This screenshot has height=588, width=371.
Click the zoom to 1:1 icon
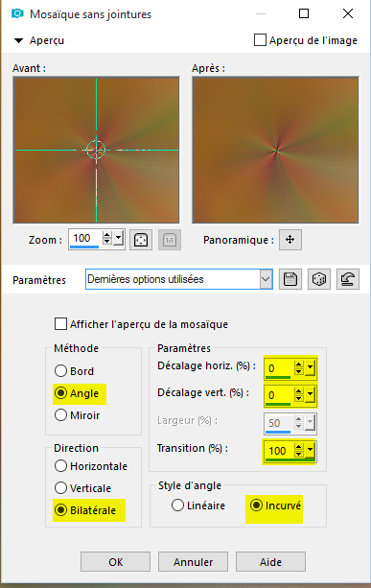tap(170, 240)
